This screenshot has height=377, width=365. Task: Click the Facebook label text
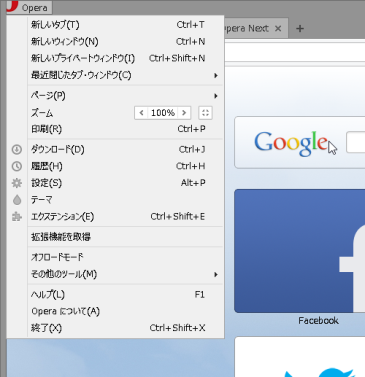tap(318, 321)
